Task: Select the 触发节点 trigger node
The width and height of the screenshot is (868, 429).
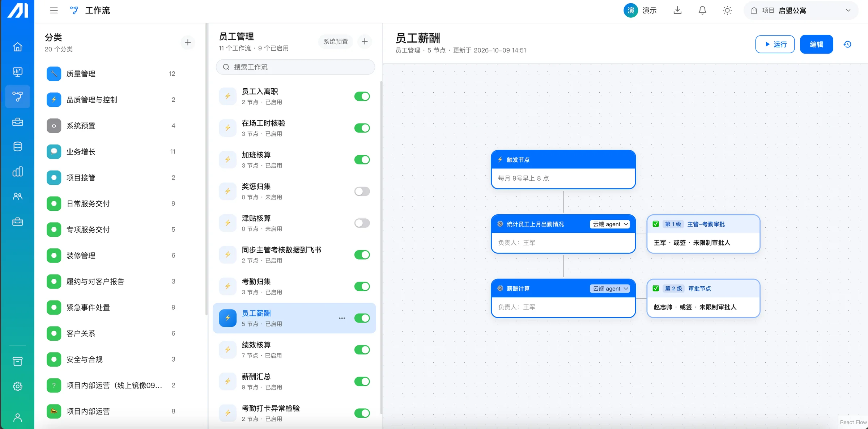Action: click(563, 169)
